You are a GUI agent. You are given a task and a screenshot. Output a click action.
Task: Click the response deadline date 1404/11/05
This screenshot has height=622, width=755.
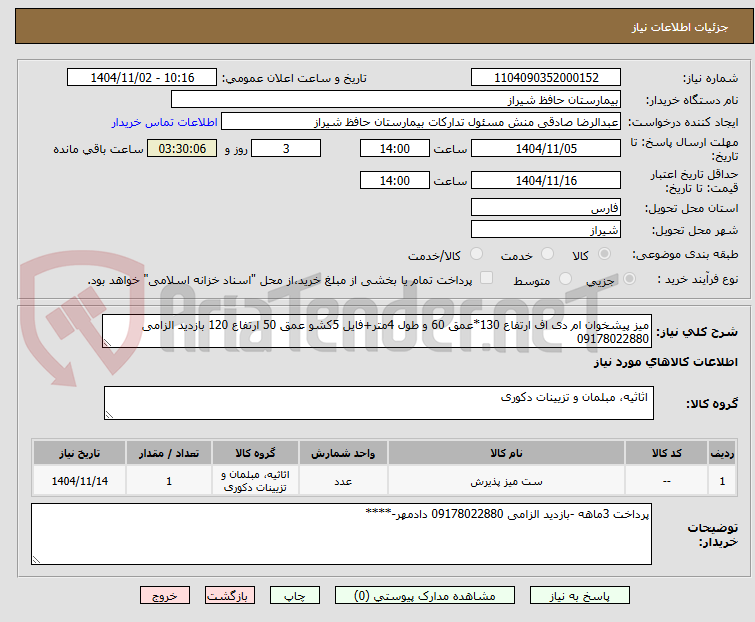546,148
